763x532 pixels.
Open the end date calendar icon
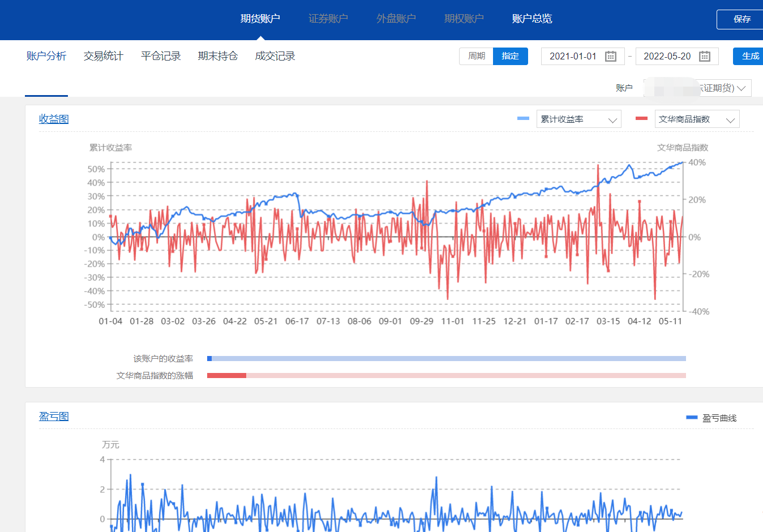pos(705,56)
